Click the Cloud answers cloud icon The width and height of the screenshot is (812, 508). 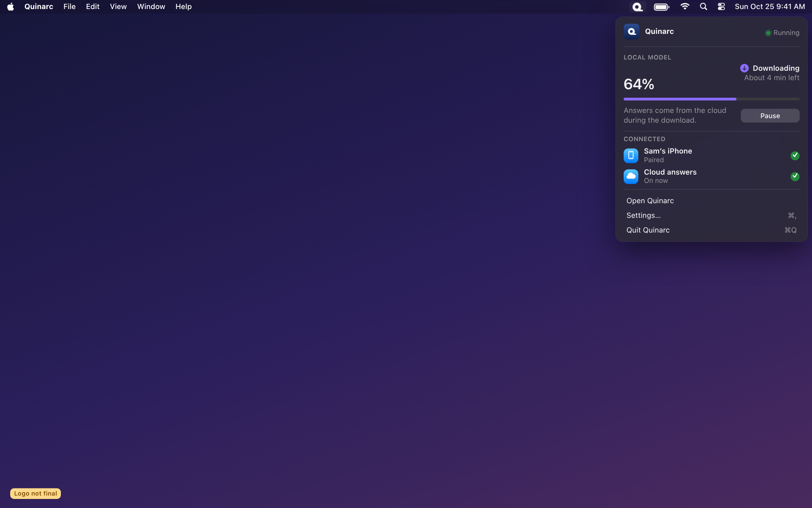pyautogui.click(x=631, y=176)
